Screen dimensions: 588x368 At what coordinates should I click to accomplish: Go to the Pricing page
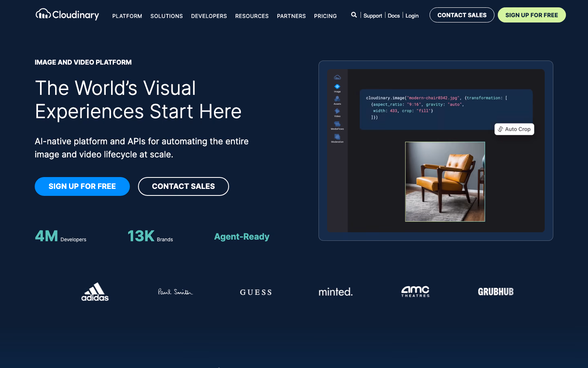325,16
